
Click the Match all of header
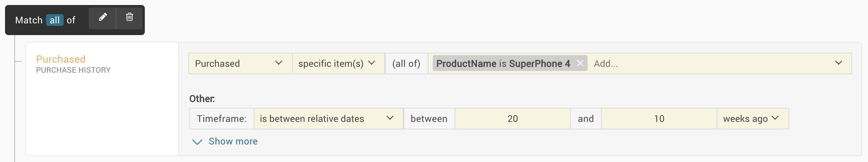coord(45,20)
